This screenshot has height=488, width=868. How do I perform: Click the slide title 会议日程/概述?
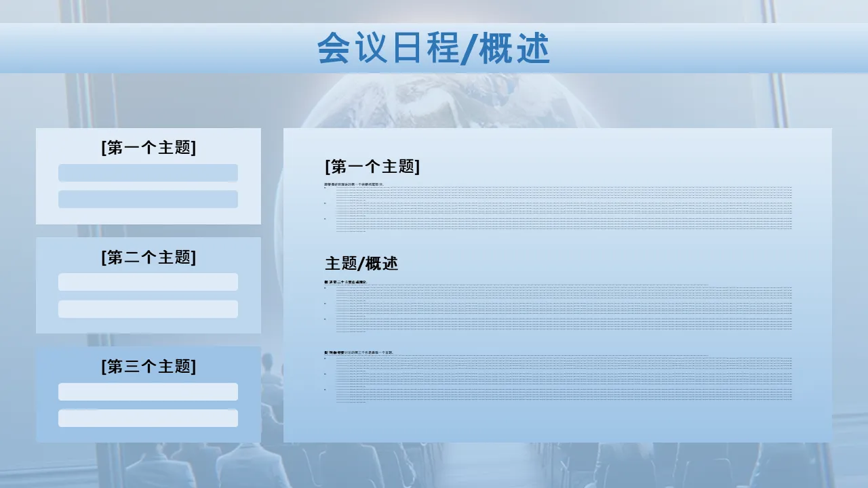433,49
